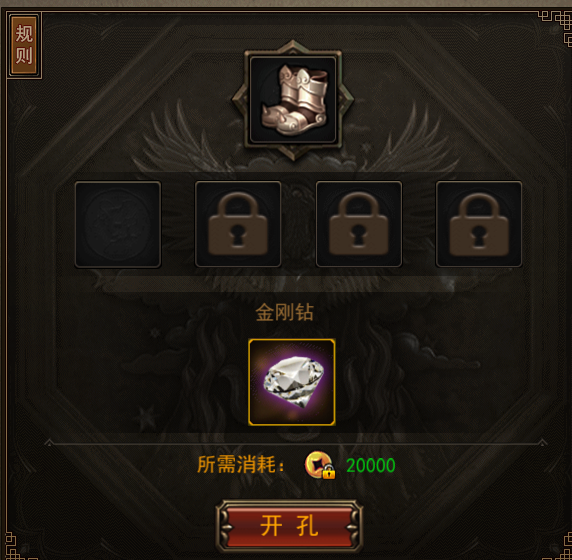This screenshot has width=572, height=560.
Task: Click the small gold lock badge on coin
Action: tap(329, 472)
